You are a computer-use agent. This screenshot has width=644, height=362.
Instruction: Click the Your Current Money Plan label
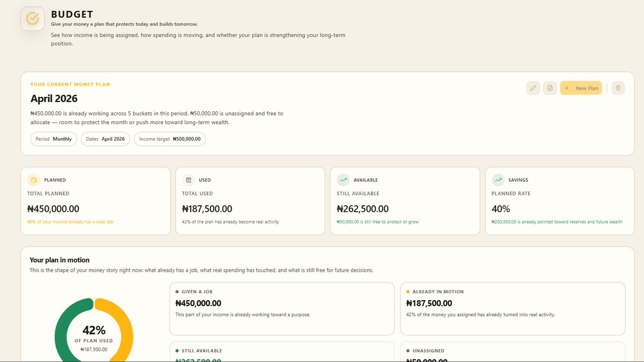click(70, 84)
